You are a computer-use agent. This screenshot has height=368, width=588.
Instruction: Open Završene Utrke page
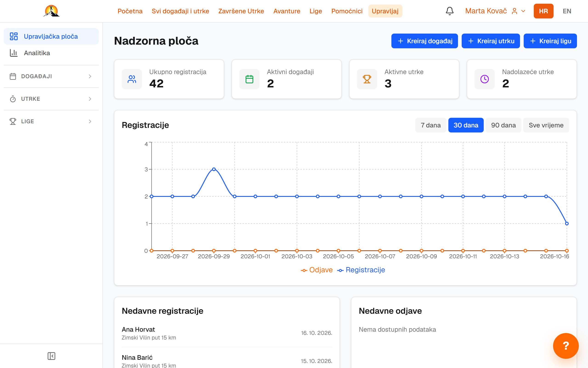pyautogui.click(x=241, y=11)
